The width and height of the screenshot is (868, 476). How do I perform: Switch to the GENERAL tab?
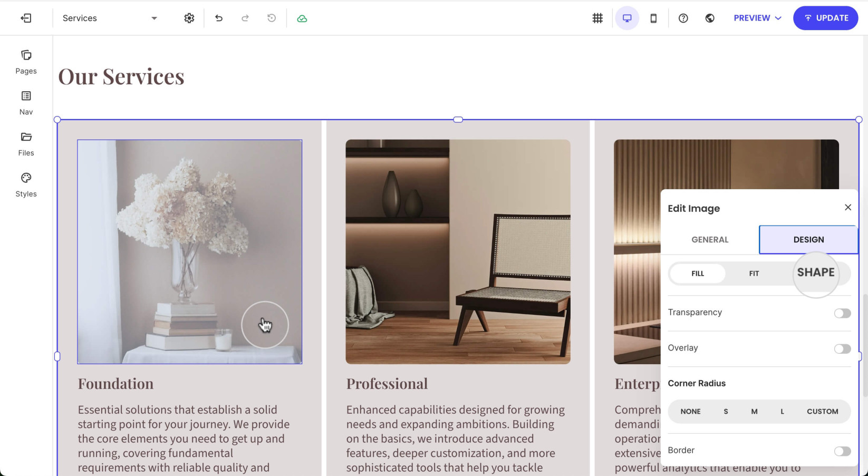(710, 239)
